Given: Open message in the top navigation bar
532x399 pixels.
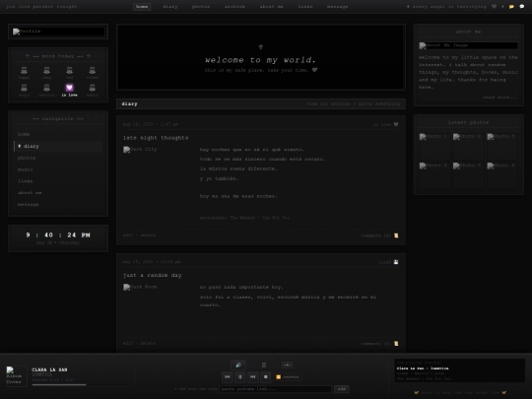Looking at the screenshot, I should pos(337,7).
